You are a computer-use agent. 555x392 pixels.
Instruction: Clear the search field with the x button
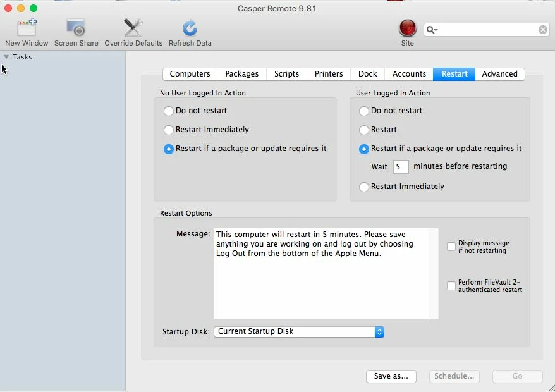pyautogui.click(x=542, y=30)
